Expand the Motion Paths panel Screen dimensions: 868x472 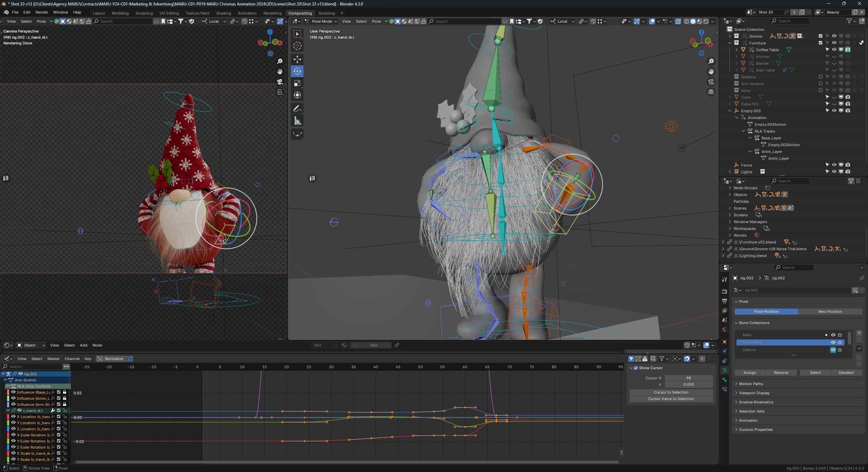tap(750, 383)
